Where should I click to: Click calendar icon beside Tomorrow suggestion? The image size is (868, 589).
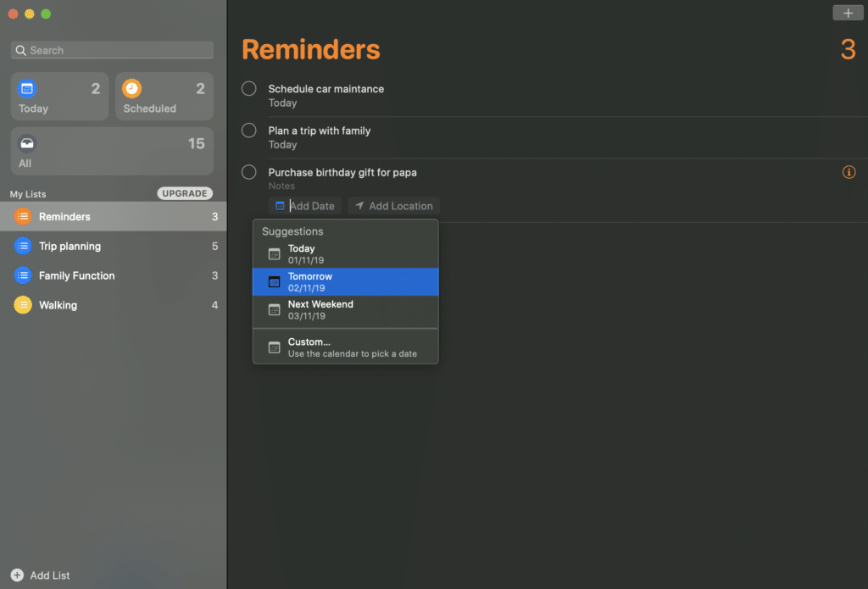click(x=274, y=281)
